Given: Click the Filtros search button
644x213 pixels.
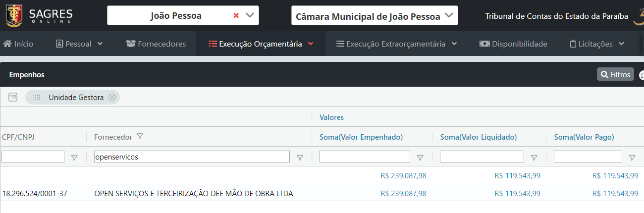Looking at the screenshot, I should (x=615, y=74).
